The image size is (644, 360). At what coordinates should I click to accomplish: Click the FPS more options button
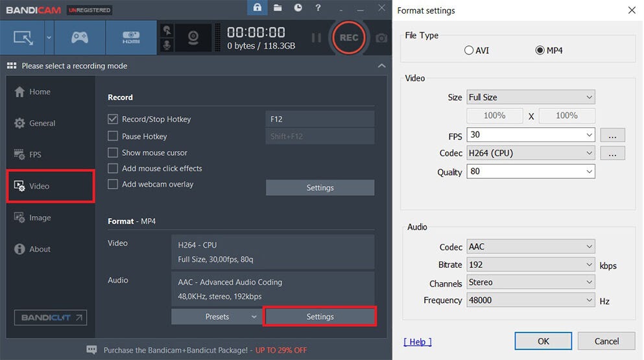[x=612, y=135]
